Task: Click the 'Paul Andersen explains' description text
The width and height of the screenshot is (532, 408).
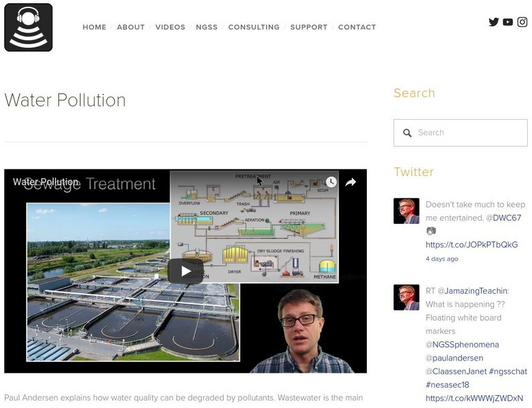Action: (x=183, y=398)
